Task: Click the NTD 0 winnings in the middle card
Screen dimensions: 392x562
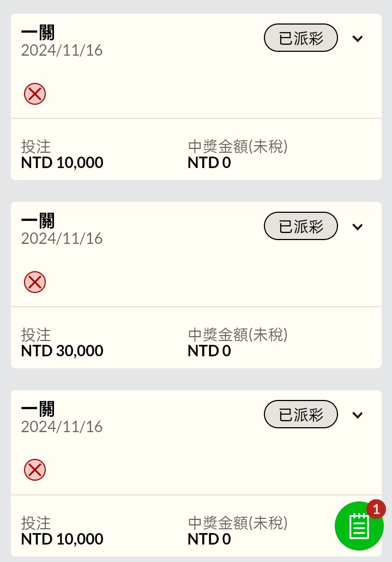Action: point(209,351)
